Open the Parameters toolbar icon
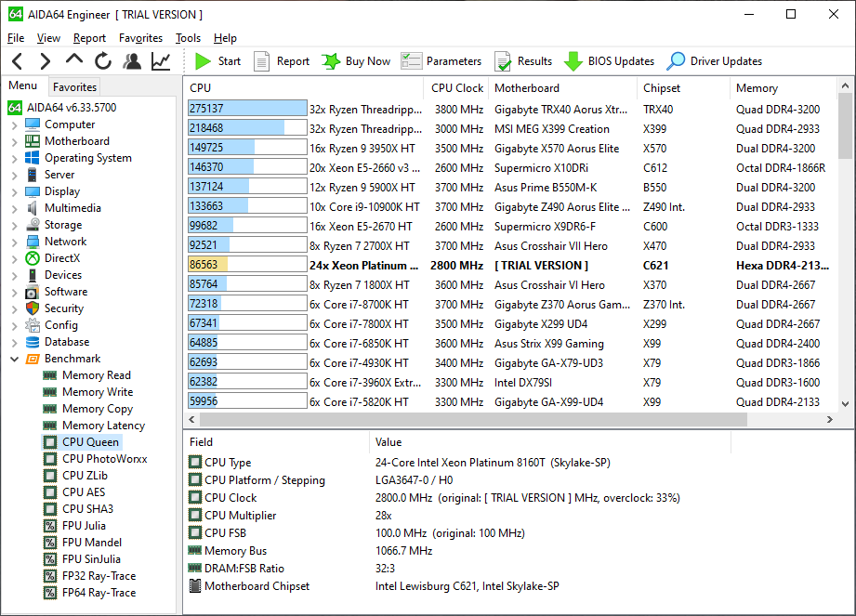This screenshot has width=856, height=616. point(411,61)
